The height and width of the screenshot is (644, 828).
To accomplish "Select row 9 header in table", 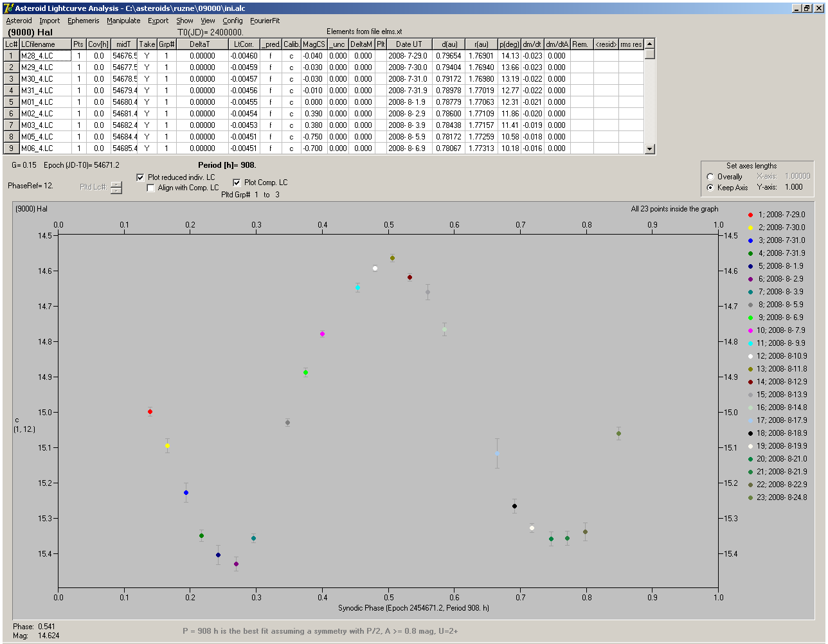I will [x=12, y=148].
